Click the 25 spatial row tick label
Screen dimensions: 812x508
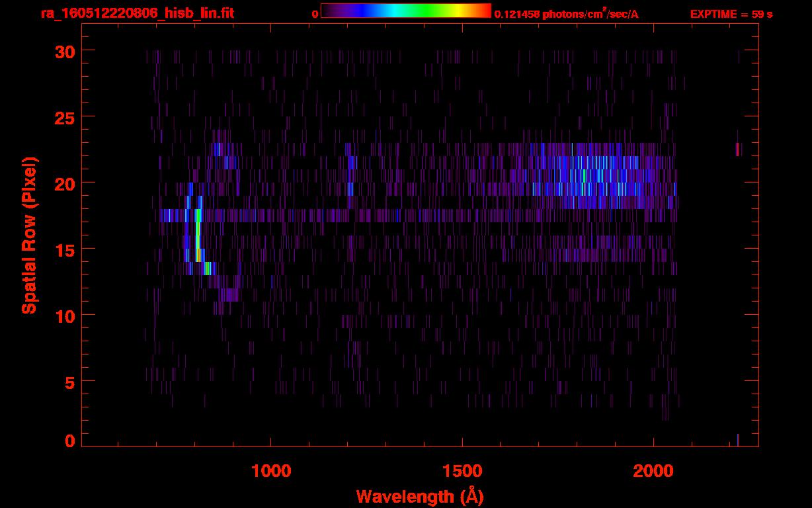pyautogui.click(x=64, y=117)
